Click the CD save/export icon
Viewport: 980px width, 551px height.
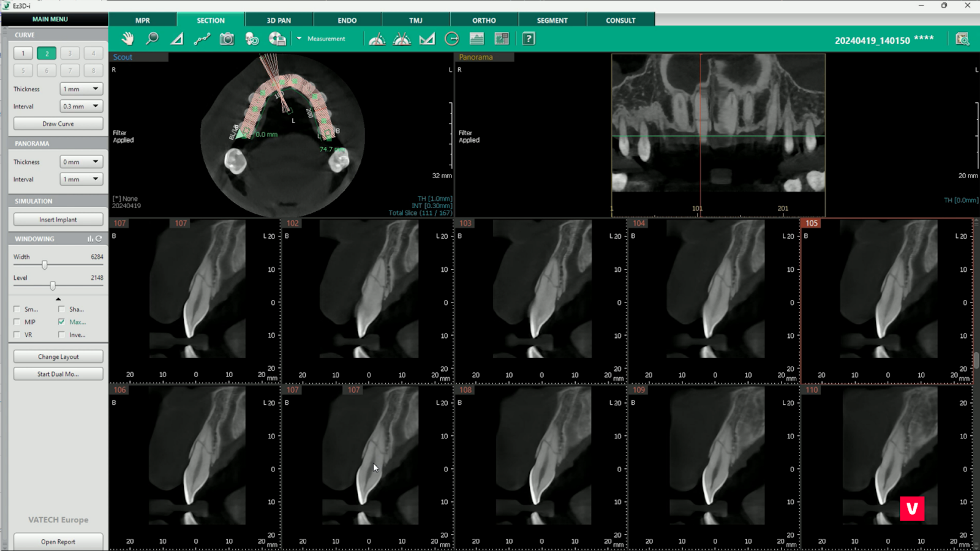[277, 39]
